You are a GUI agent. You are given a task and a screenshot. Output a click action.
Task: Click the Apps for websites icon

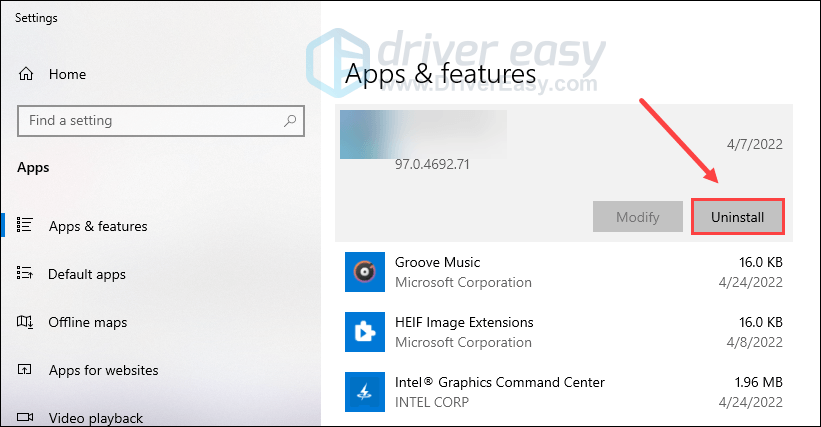click(25, 369)
